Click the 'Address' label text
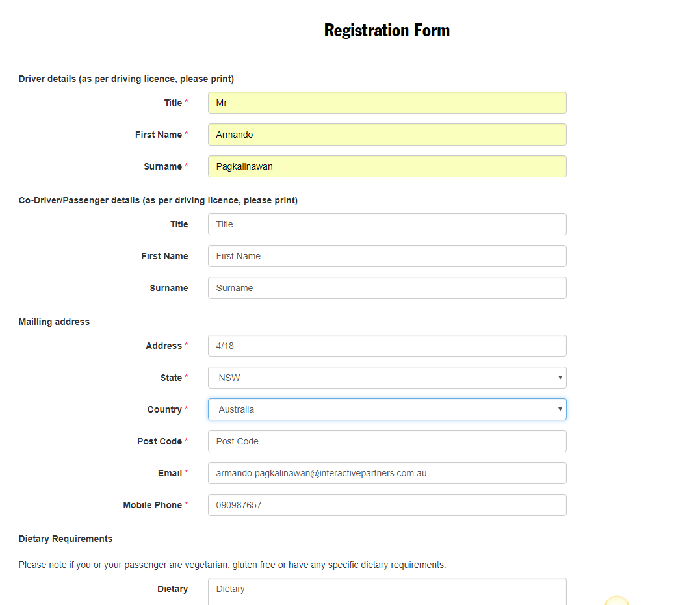This screenshot has width=700, height=605. (x=164, y=346)
